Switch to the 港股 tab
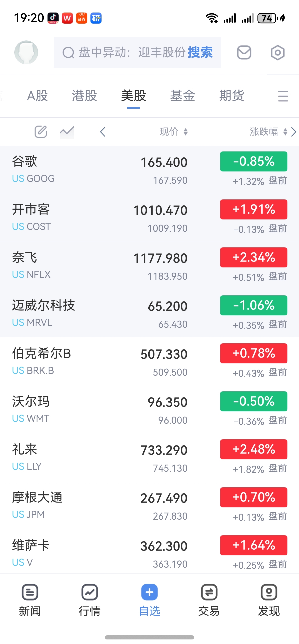This screenshot has width=299, height=644. pyautogui.click(x=85, y=96)
